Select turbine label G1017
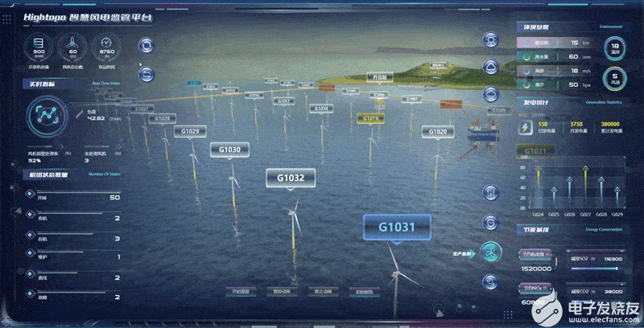The height and width of the screenshot is (328, 644). 284,100
